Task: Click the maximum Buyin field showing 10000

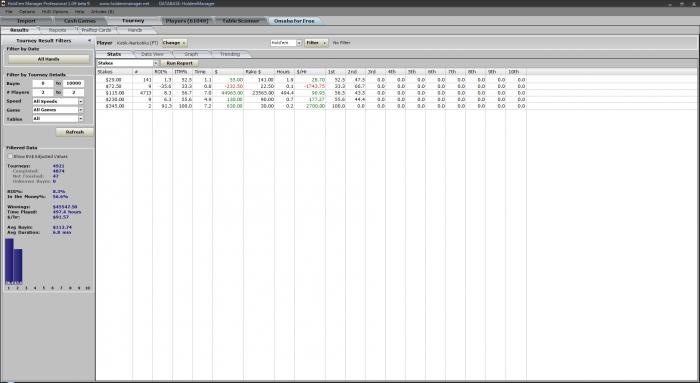Action: pyautogui.click(x=74, y=83)
